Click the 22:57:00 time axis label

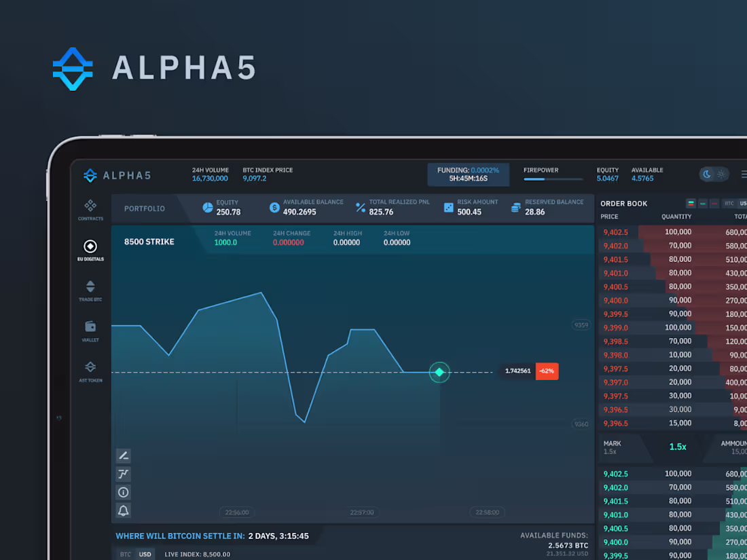point(362,512)
